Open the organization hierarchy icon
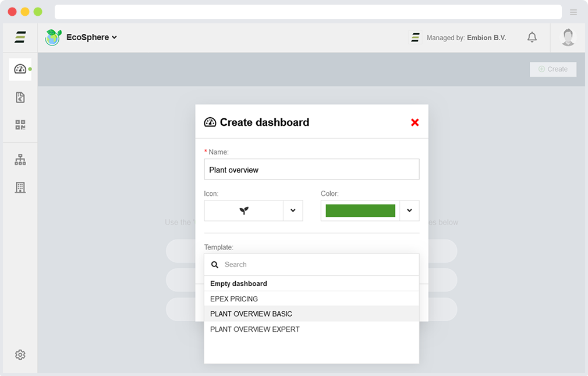This screenshot has width=588, height=376. pyautogui.click(x=20, y=160)
